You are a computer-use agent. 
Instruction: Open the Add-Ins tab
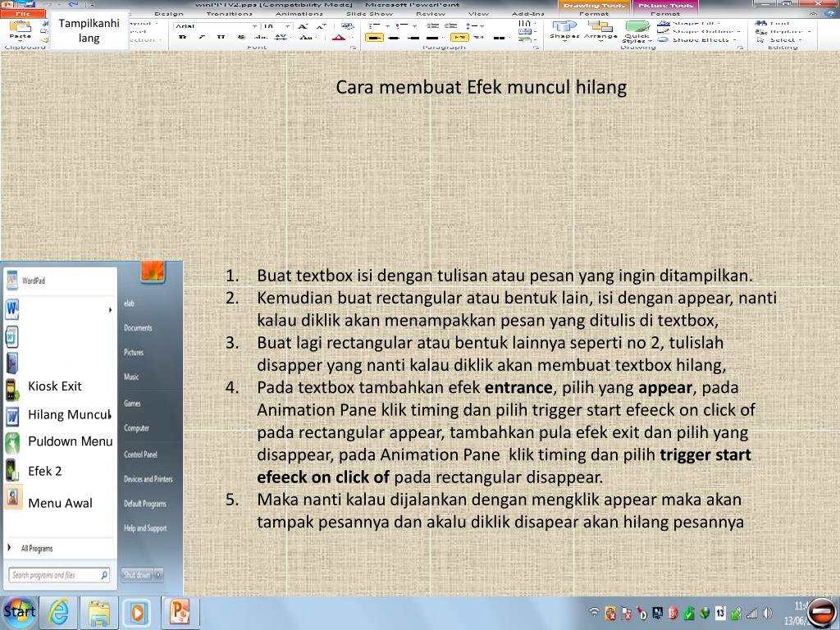[x=527, y=13]
